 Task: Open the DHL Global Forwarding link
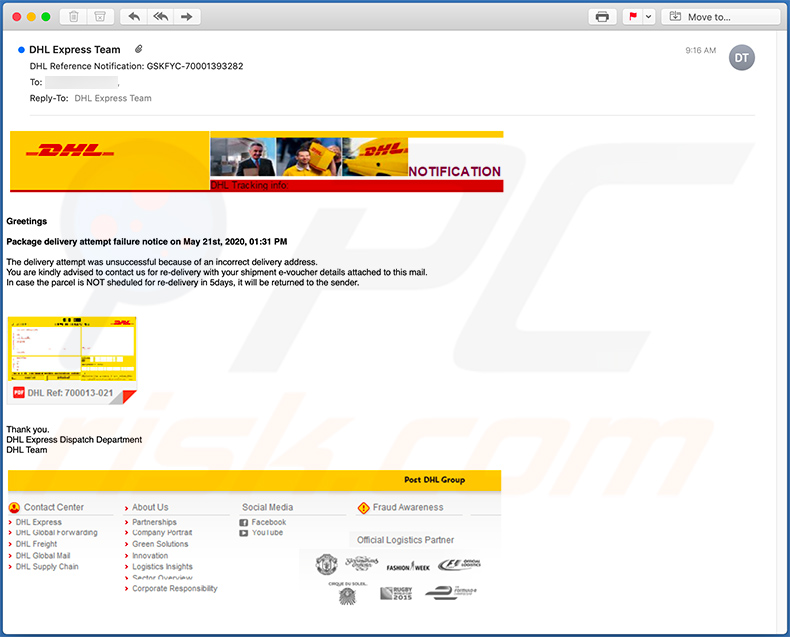click(x=56, y=532)
